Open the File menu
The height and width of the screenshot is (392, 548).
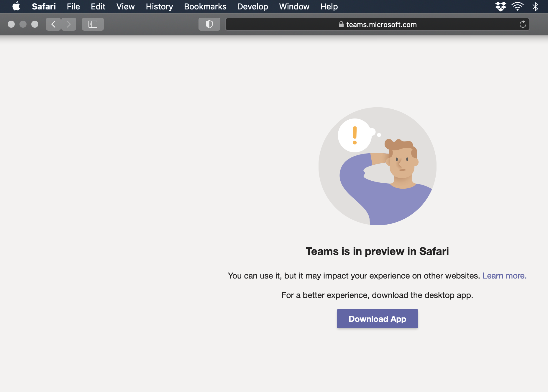point(73,6)
